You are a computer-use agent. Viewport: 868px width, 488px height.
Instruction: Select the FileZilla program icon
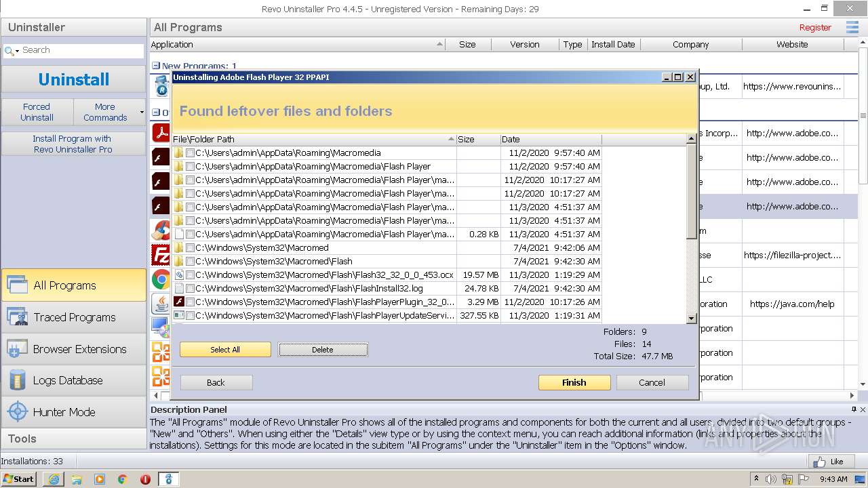(161, 255)
